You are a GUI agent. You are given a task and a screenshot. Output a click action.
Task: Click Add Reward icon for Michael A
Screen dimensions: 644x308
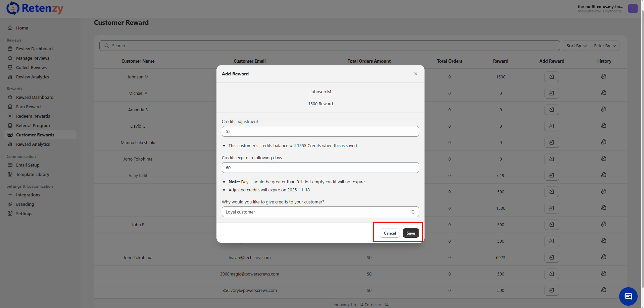(551, 93)
